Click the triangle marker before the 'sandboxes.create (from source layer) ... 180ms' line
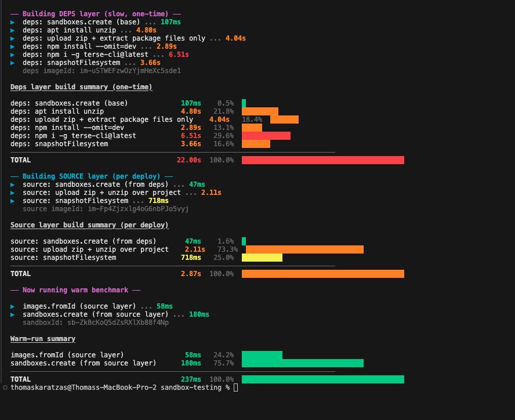 [13, 315]
